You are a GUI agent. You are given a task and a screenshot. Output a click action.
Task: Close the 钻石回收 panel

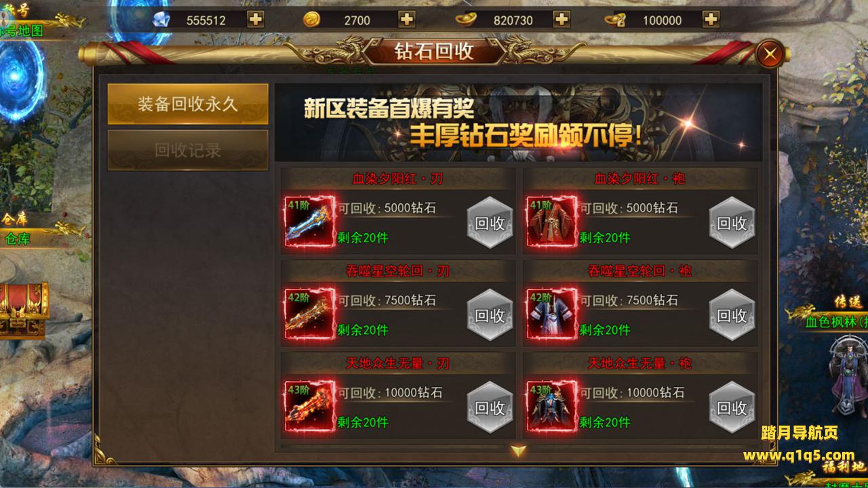point(770,54)
